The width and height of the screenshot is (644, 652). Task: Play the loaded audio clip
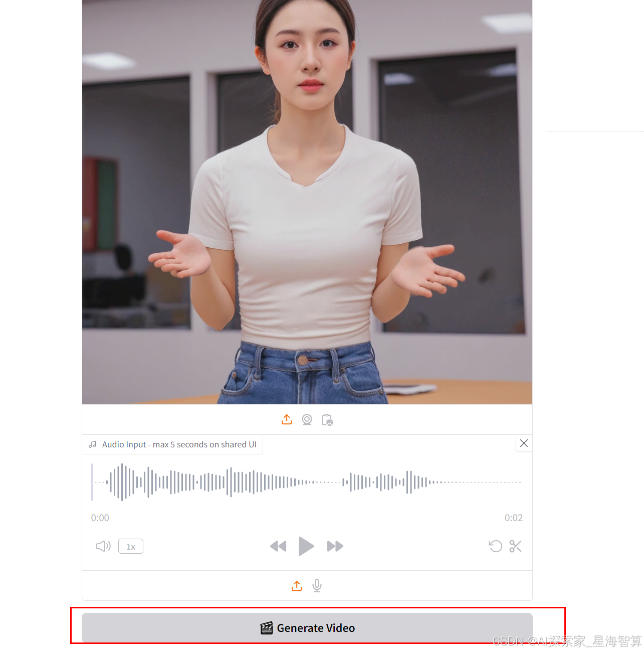tap(306, 546)
